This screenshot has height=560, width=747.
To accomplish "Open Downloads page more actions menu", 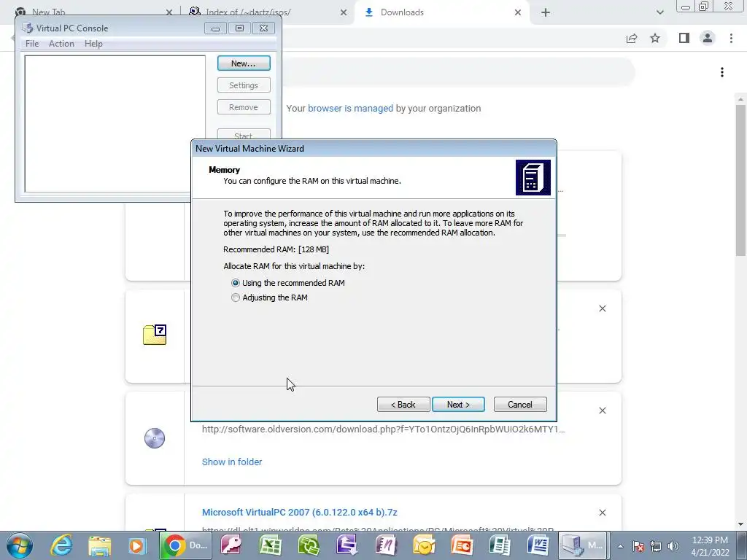I will pos(722,72).
